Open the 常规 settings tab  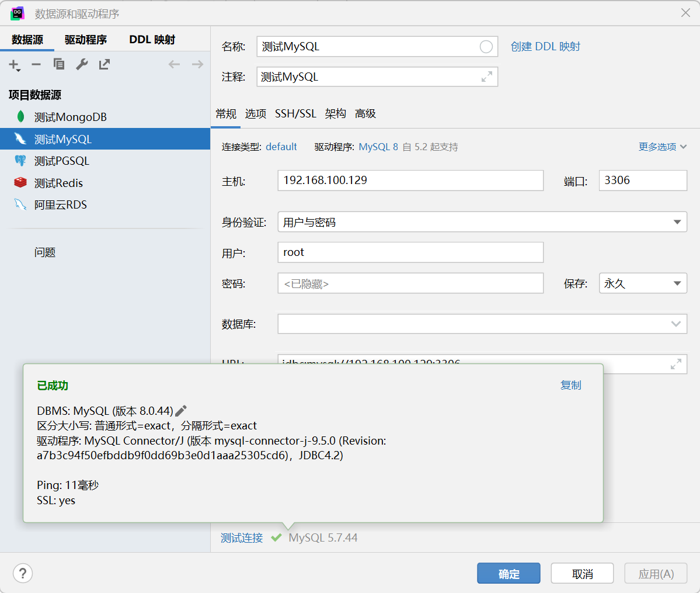(x=226, y=113)
